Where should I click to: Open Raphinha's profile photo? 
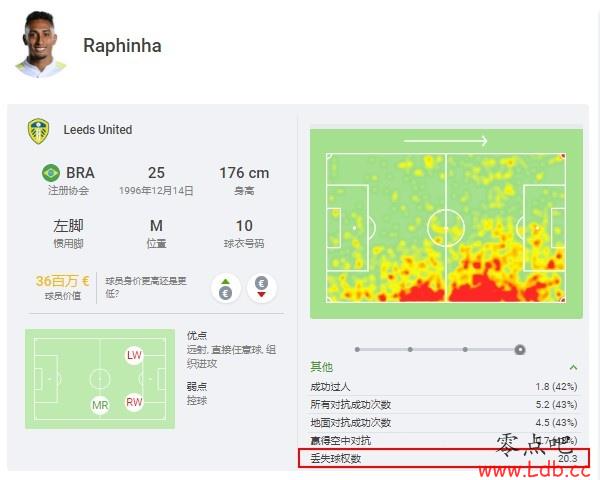coord(39,44)
